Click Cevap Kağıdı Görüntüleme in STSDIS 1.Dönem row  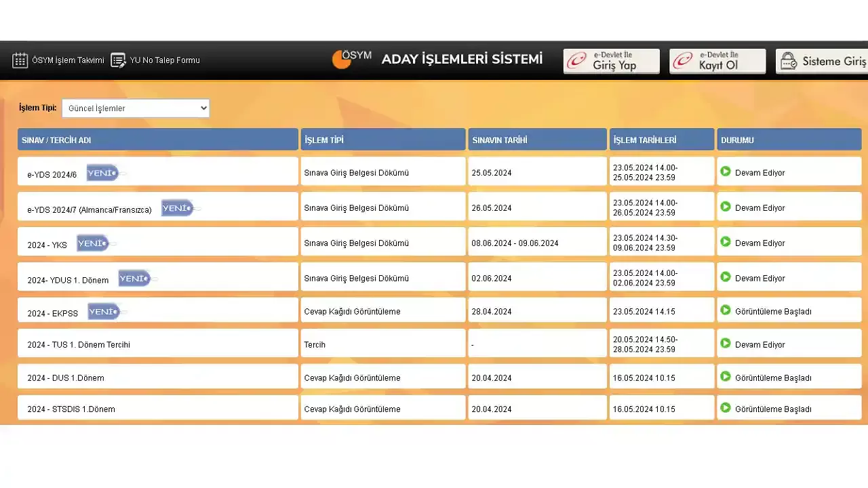click(x=353, y=409)
